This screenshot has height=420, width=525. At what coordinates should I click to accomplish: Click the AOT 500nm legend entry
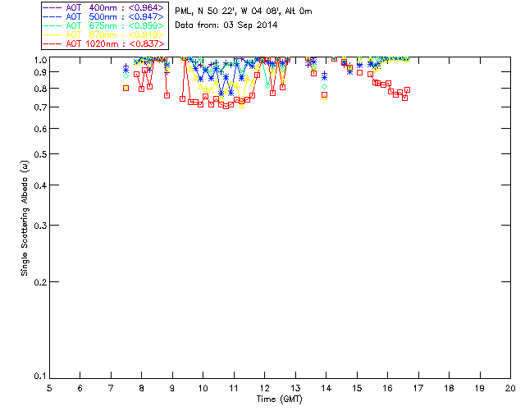click(103, 16)
